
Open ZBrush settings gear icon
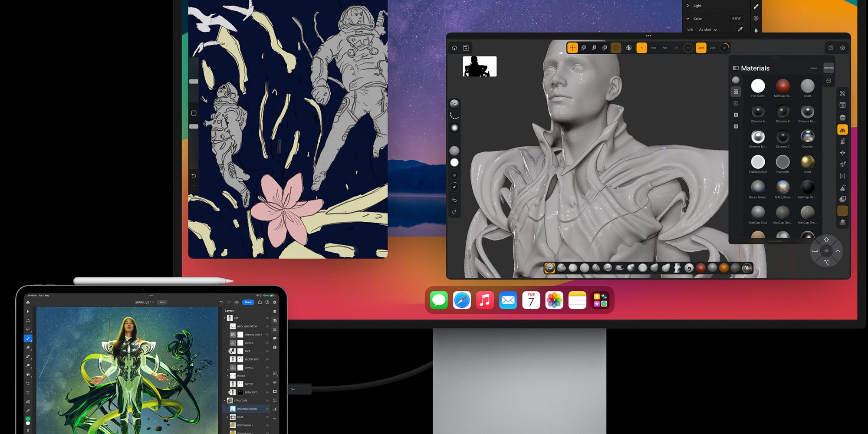pyautogui.click(x=842, y=48)
